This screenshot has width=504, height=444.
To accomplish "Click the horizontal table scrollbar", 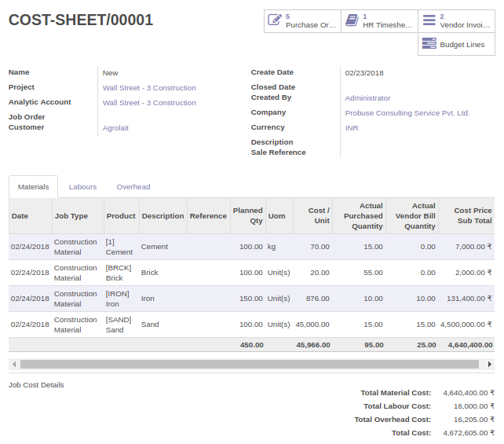I will click(250, 364).
